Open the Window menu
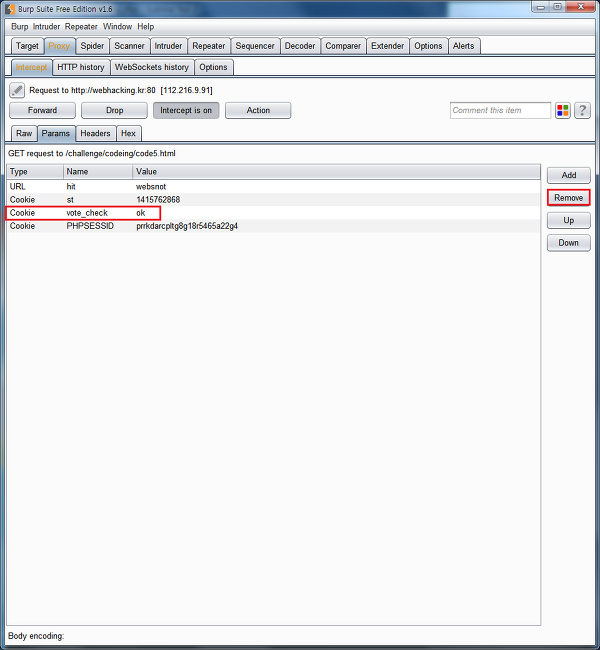600x650 pixels. (x=117, y=27)
